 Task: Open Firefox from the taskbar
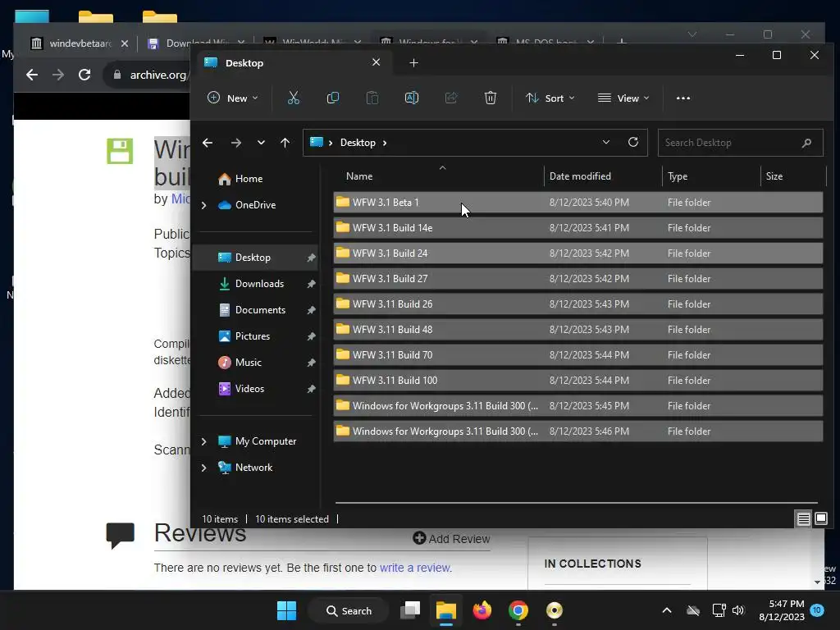click(x=482, y=610)
